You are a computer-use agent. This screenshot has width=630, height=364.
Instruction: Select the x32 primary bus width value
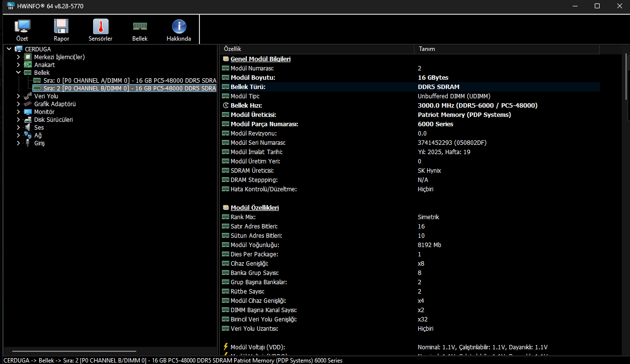pyautogui.click(x=423, y=319)
